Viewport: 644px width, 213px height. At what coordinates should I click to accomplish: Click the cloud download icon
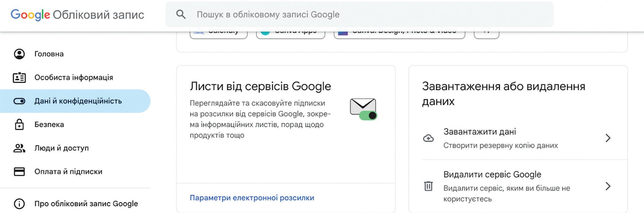coord(428,138)
